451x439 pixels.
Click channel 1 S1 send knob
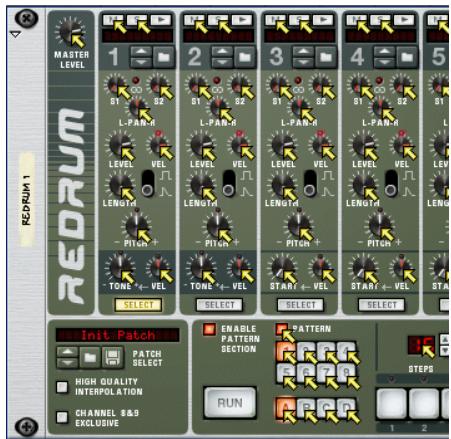click(x=115, y=85)
